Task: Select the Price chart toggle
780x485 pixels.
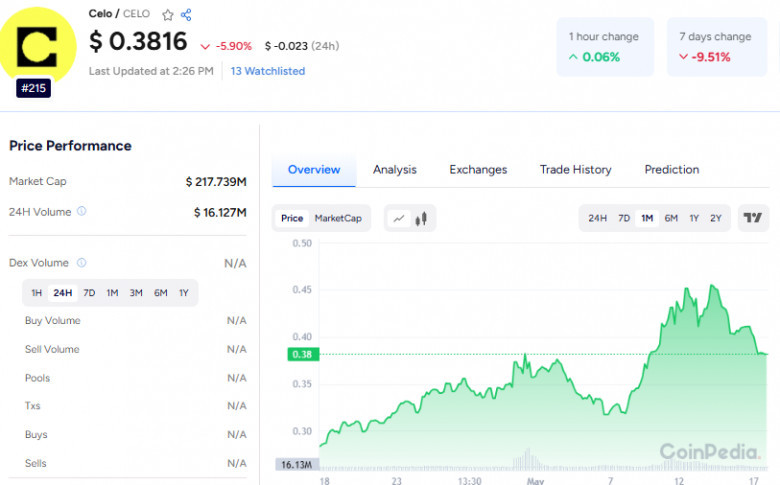Action: (x=292, y=218)
